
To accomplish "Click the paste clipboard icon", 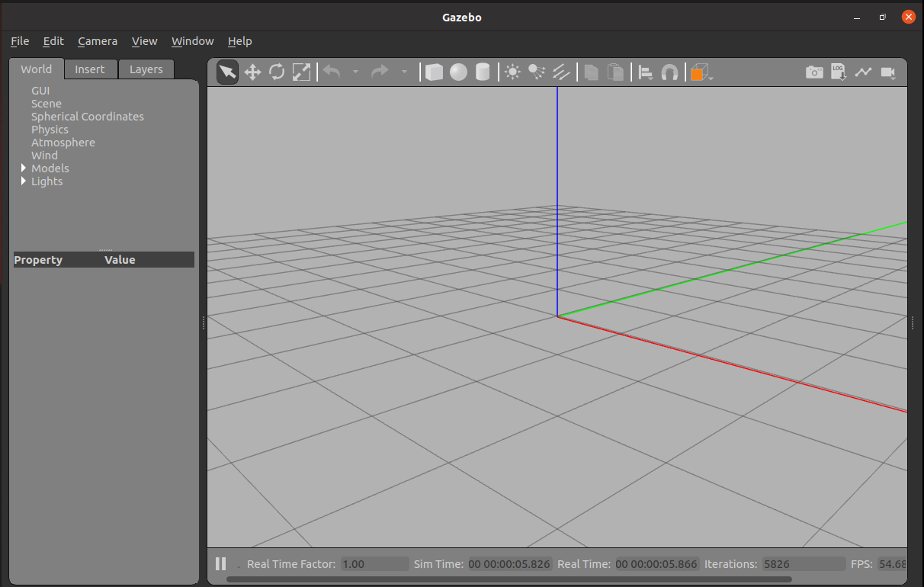I will [615, 72].
